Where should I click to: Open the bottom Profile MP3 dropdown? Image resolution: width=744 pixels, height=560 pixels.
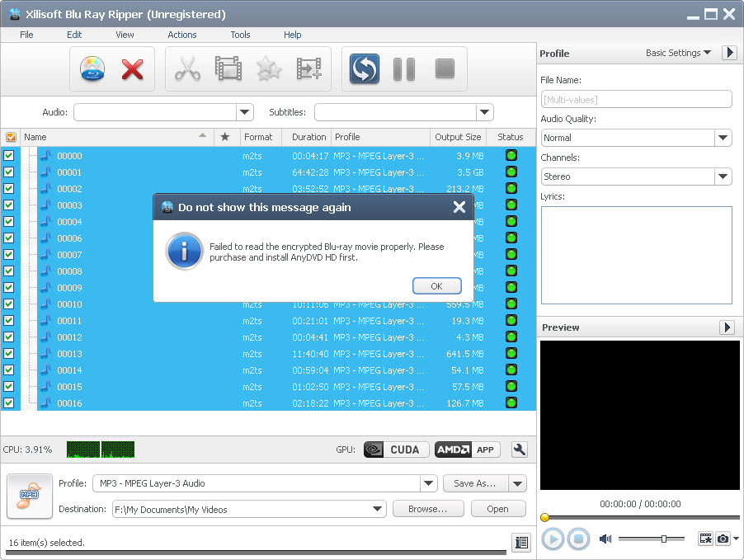(428, 483)
